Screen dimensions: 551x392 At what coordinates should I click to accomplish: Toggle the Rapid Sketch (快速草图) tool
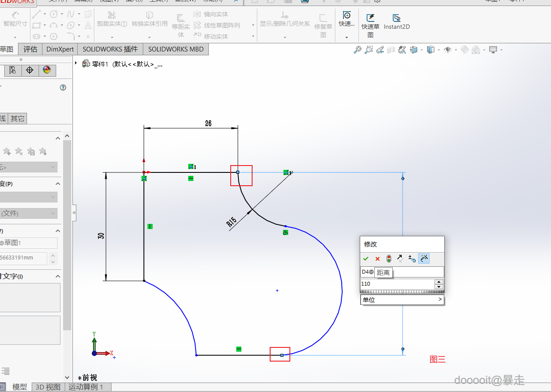point(370,25)
